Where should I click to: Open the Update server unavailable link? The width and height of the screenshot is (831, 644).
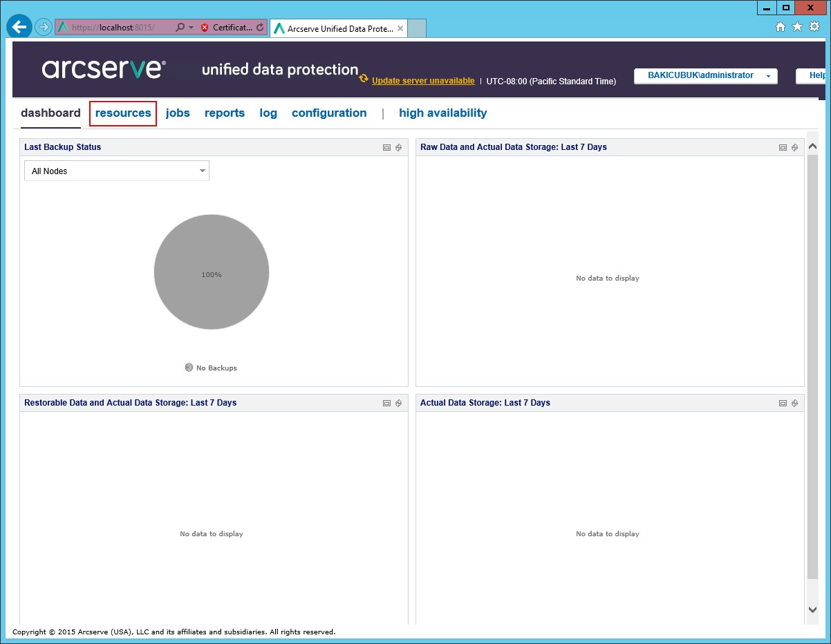tap(423, 81)
